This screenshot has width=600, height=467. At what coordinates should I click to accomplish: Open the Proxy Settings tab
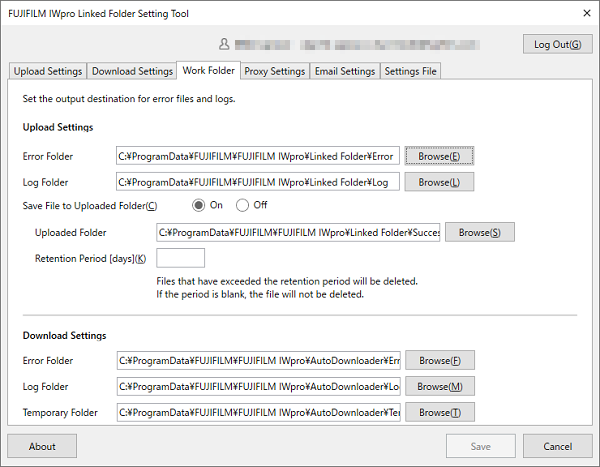click(275, 71)
